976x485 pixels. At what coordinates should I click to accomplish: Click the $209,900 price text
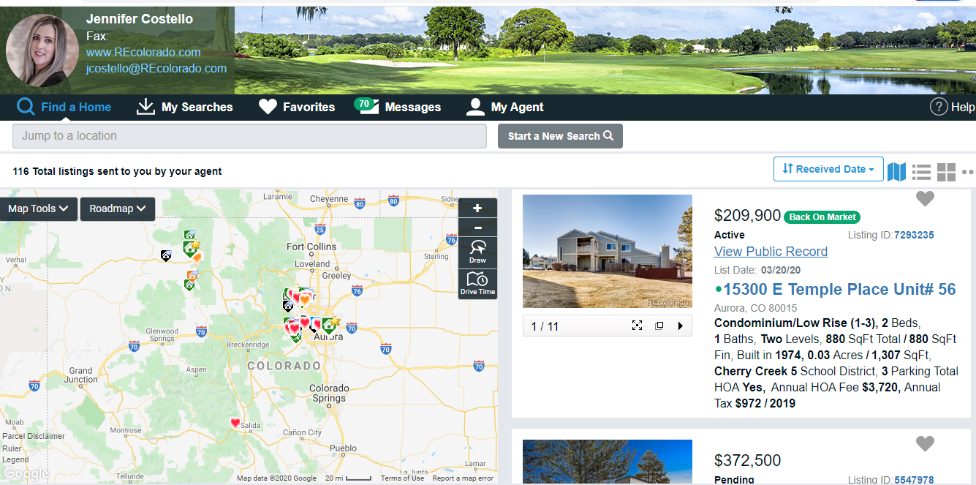pyautogui.click(x=747, y=215)
